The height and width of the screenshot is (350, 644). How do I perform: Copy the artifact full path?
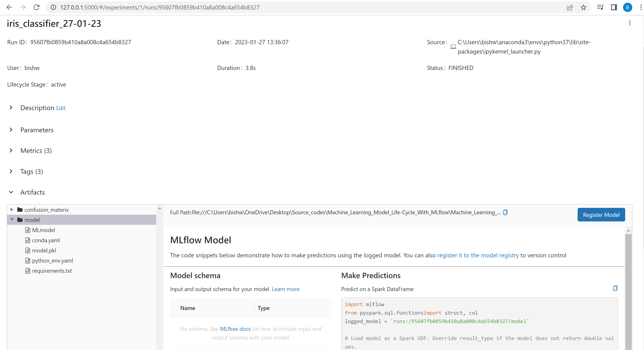(505, 212)
